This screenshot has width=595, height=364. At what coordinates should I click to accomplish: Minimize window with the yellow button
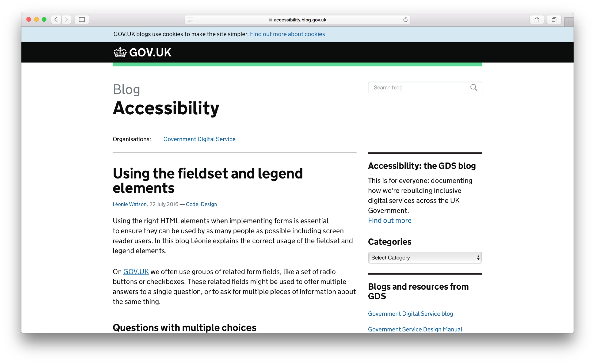click(36, 19)
